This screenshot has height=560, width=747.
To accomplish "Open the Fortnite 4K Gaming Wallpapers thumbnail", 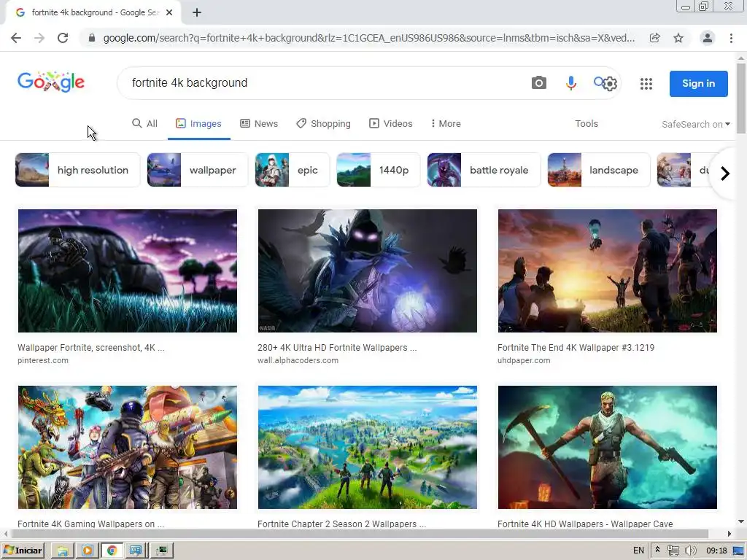I will coord(128,448).
